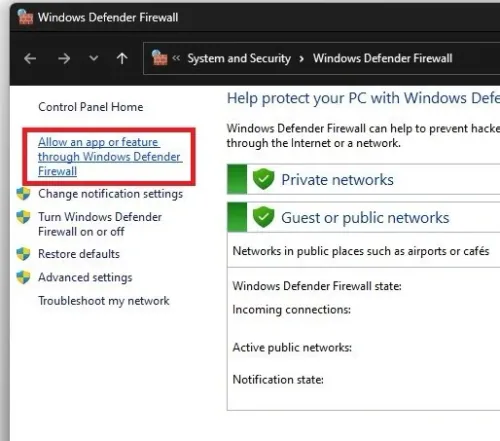The image size is (500, 441).
Task: Expand the chevron after System and Security
Action: click(302, 59)
